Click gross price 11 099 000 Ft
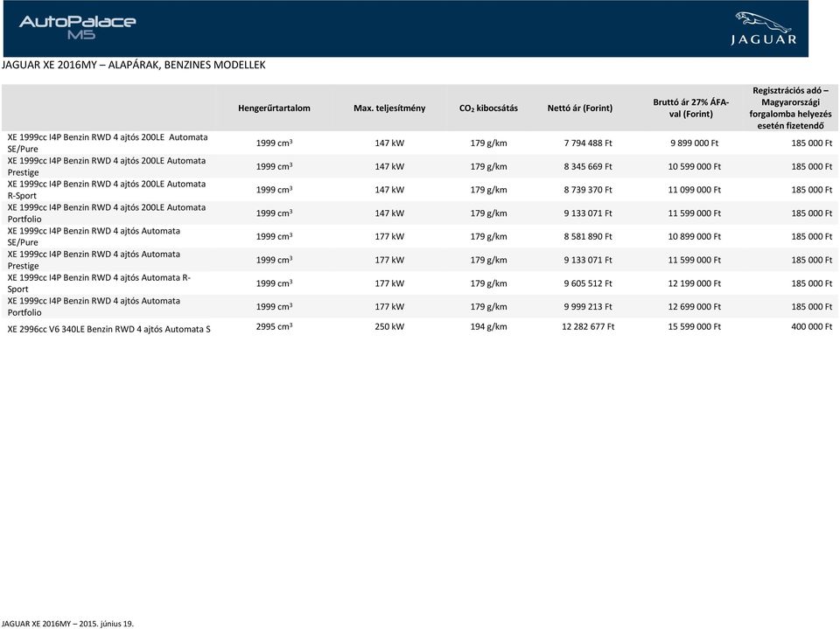840x629 pixels. pyautogui.click(x=694, y=190)
